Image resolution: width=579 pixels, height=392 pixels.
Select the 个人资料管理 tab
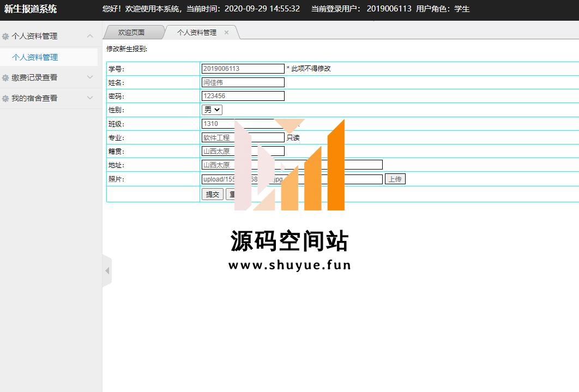(196, 33)
